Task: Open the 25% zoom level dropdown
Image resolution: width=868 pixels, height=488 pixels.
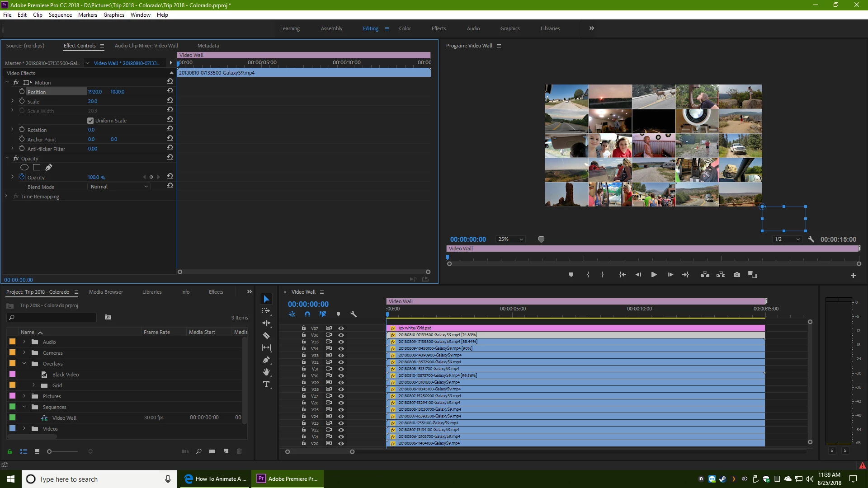Action: pyautogui.click(x=510, y=239)
